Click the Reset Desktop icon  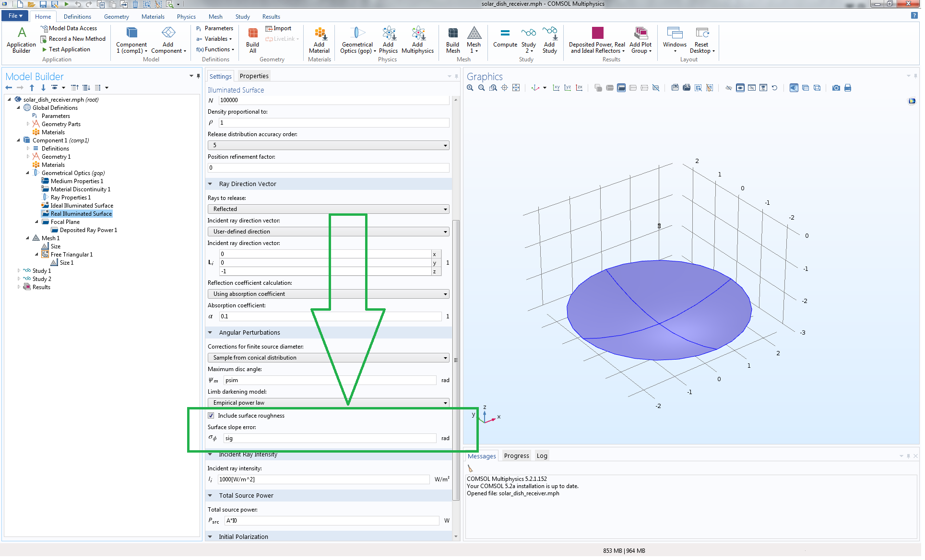point(702,34)
